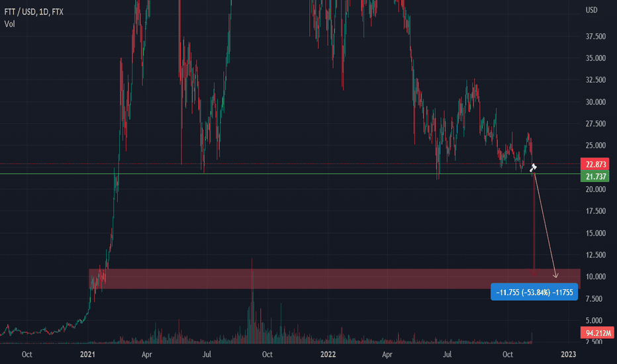The height and width of the screenshot is (364, 617).
Task: Click the red 22.873 current price label
Action: pos(595,164)
